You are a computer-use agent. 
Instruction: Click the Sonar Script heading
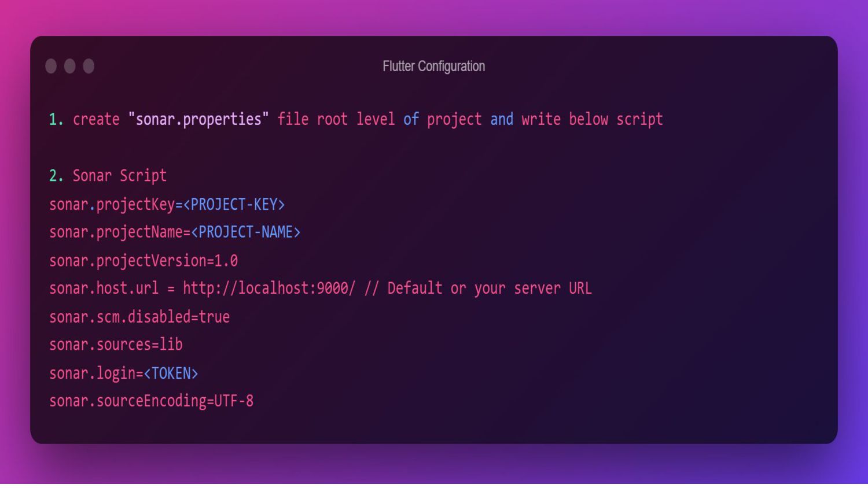coord(119,175)
